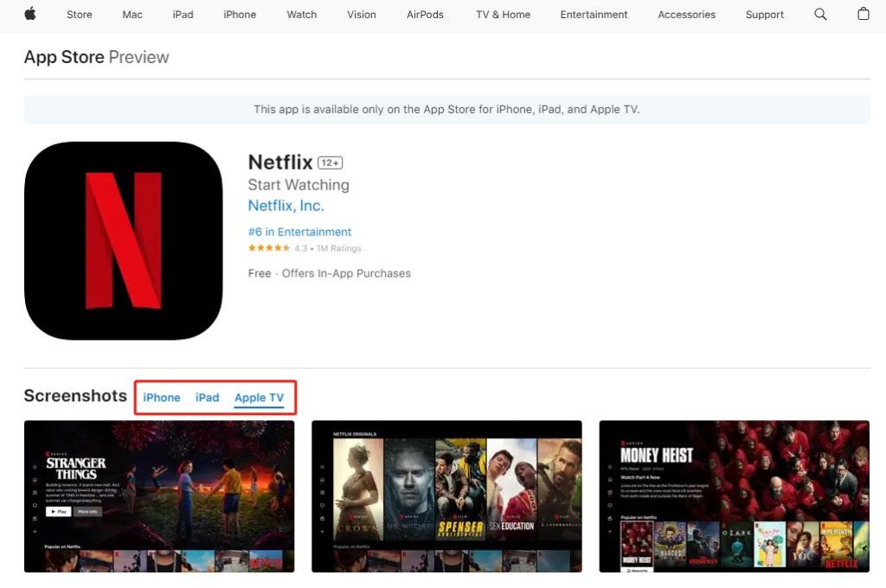Image resolution: width=886 pixels, height=588 pixels.
Task: Click the 4.3 • 1M Ratings text
Action: tap(328, 248)
